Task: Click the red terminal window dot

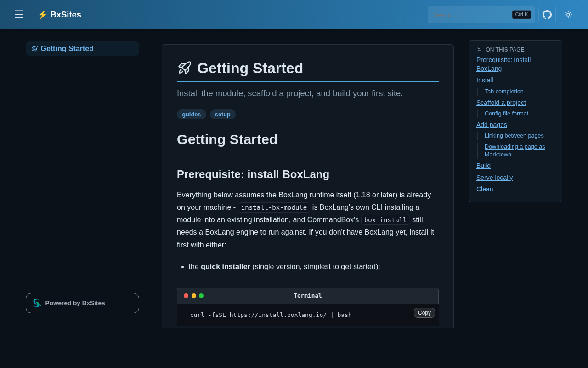Action: click(186, 296)
